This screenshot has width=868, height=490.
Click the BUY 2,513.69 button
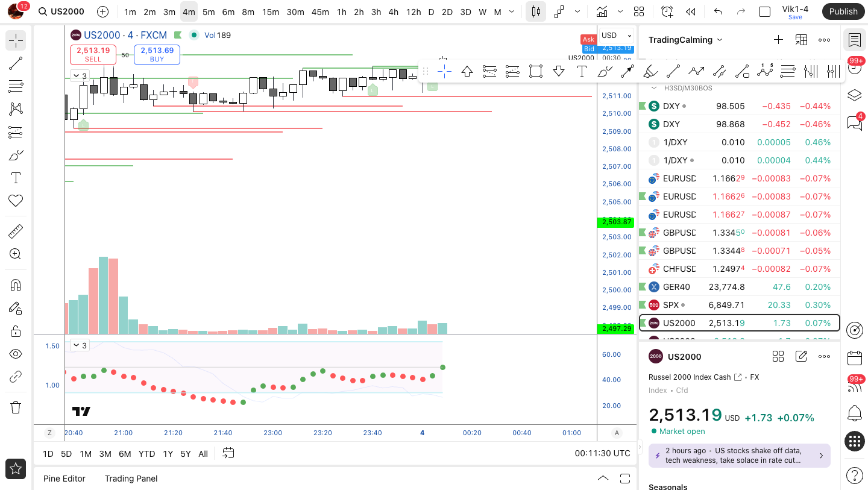(157, 54)
